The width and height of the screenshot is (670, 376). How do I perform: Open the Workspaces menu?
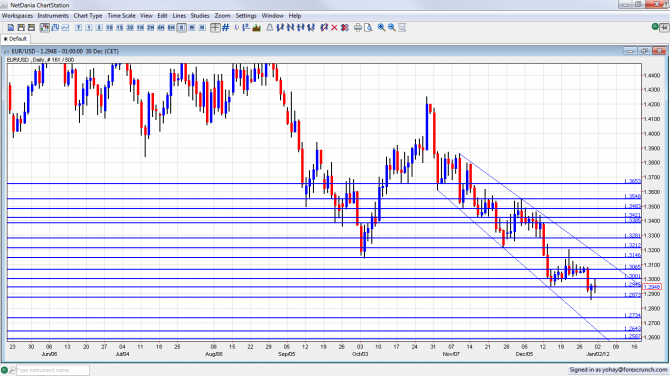pyautogui.click(x=17, y=16)
